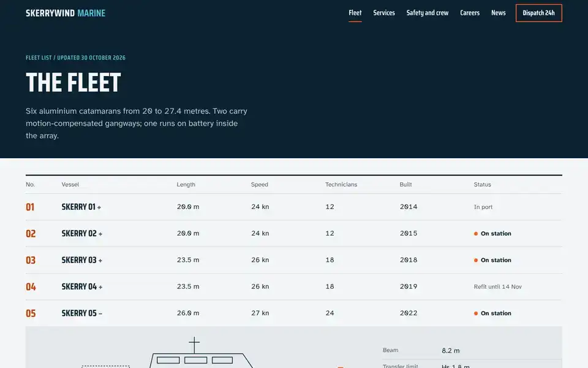588x368 pixels.
Task: Click the 23.5 m length of SKERRY 03
Action: click(188, 260)
